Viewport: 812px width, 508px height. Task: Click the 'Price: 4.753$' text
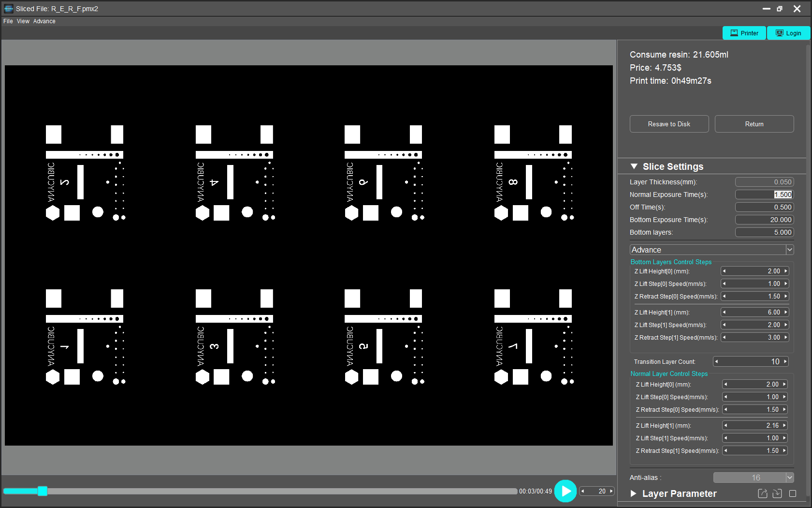[655, 68]
